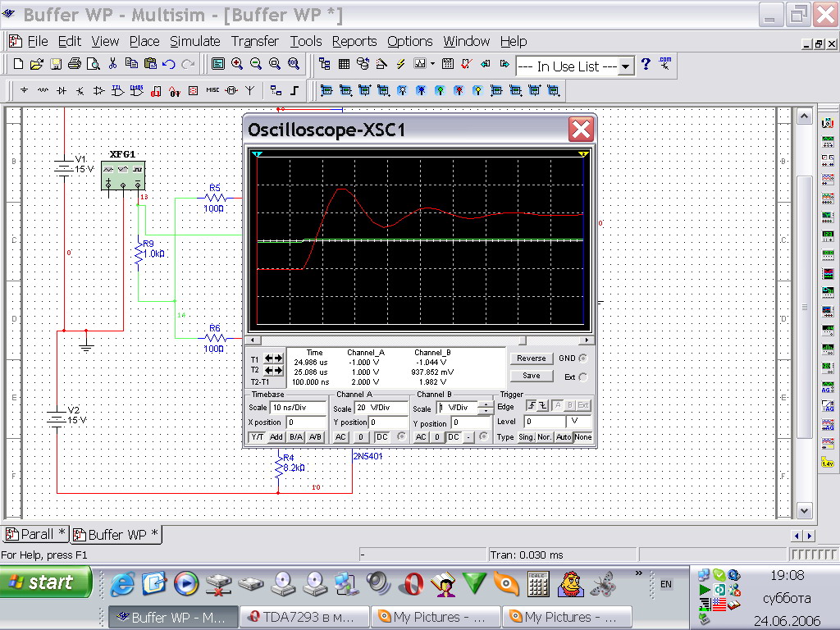
Task: Open the spreadsheet view grid icon
Action: click(x=344, y=64)
